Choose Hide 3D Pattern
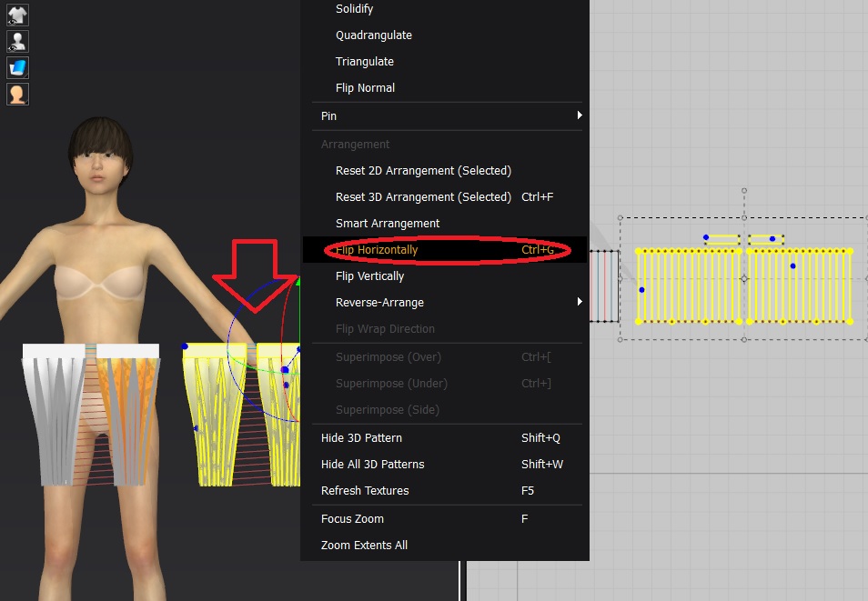868x601 pixels. click(446, 437)
